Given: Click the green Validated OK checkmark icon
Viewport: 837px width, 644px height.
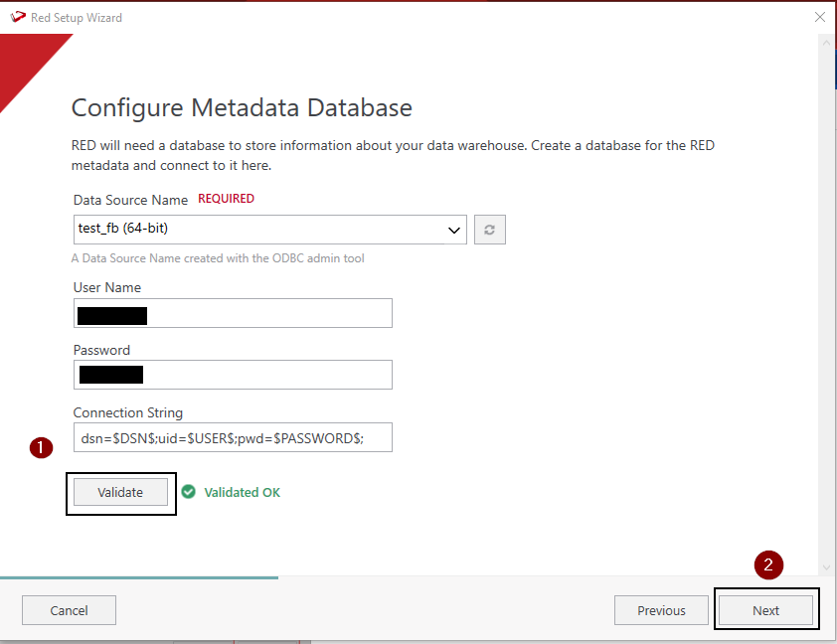Looking at the screenshot, I should tap(189, 491).
